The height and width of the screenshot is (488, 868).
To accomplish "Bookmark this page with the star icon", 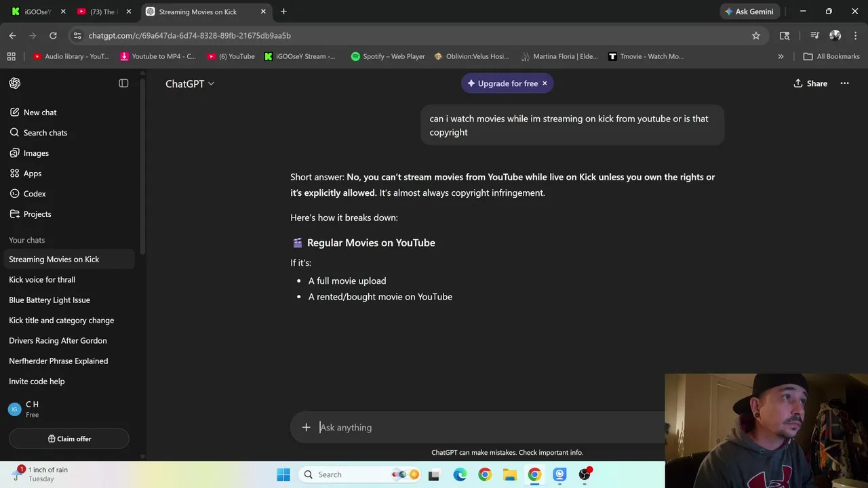I will 756,35.
